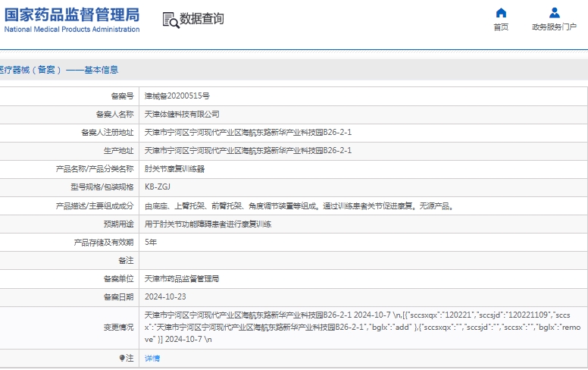Click the 预期用途 field label
Viewport: 588px width, 370px height.
pos(118,224)
